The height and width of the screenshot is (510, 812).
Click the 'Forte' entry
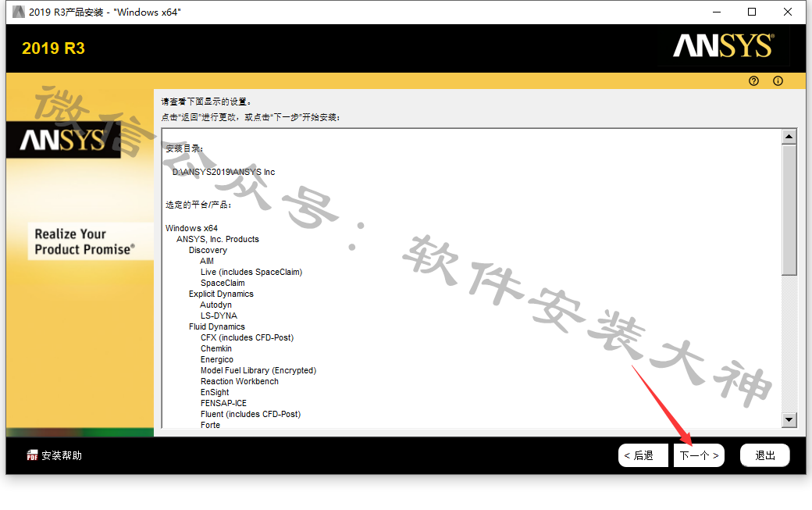click(x=210, y=425)
